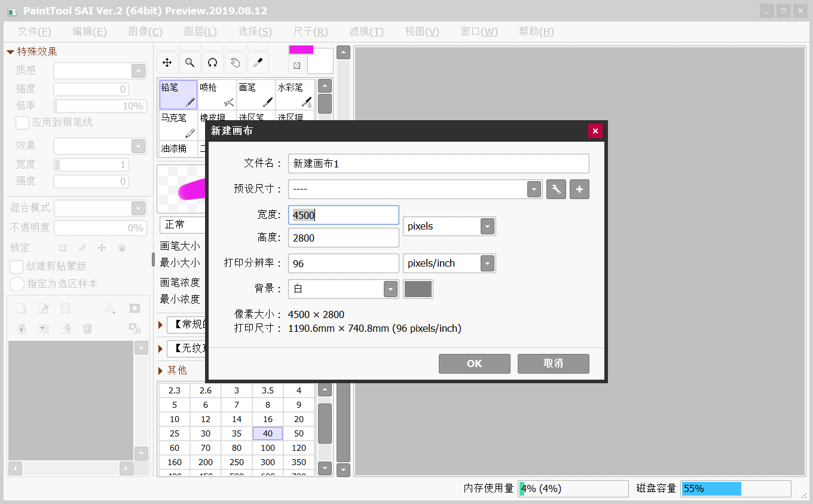The width and height of the screenshot is (813, 504).
Task: Select the Eyedropper color picker tool
Action: coord(258,62)
